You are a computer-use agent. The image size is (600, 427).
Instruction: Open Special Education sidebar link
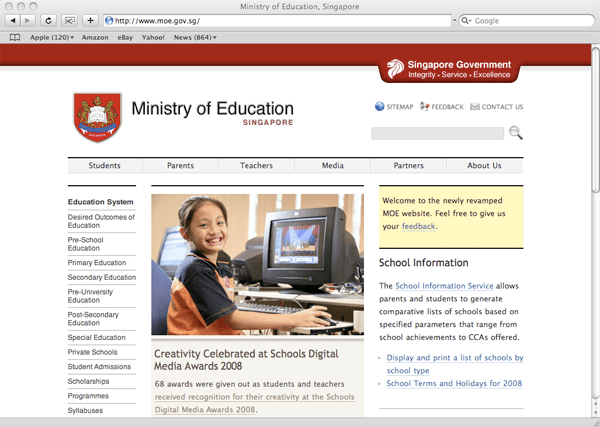coord(96,337)
